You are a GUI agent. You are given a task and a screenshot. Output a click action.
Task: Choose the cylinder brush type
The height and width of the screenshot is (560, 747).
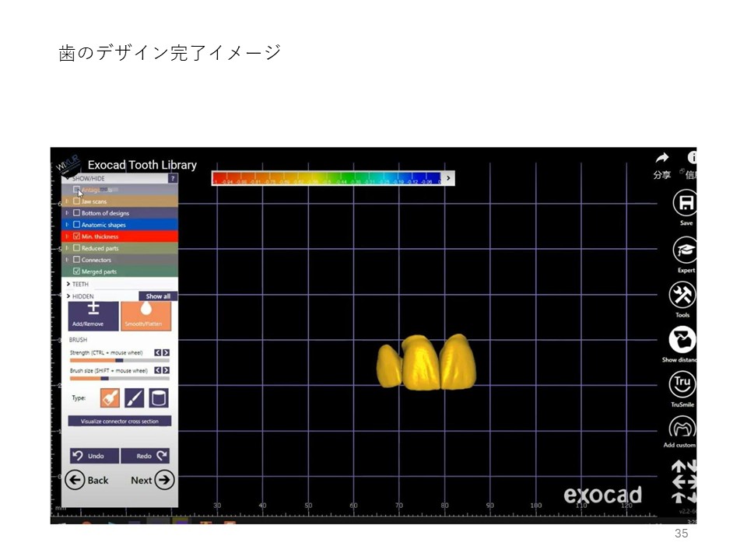coord(158,398)
